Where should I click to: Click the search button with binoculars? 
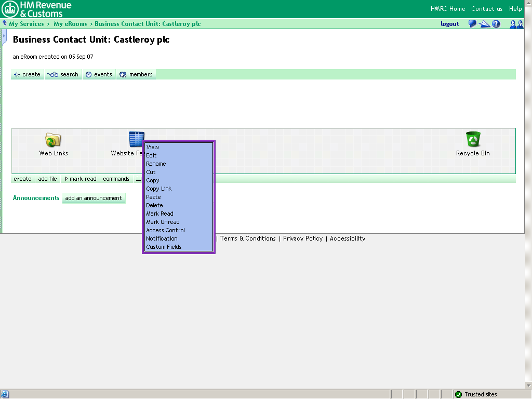click(63, 74)
